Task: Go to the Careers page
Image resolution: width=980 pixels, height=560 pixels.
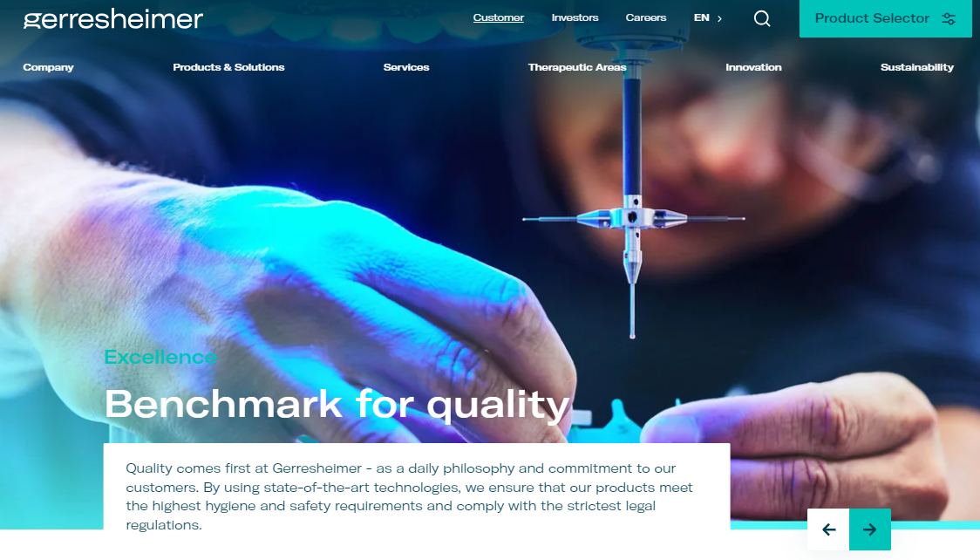Action: pos(645,17)
